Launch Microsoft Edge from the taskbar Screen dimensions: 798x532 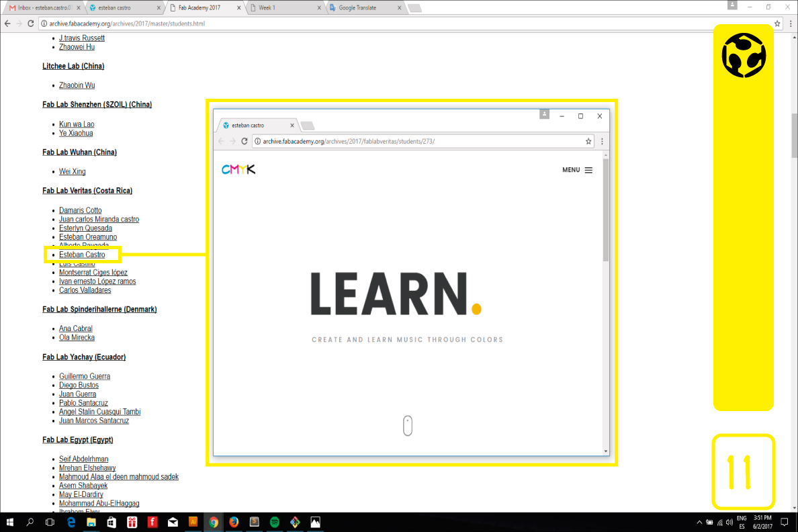point(71,523)
